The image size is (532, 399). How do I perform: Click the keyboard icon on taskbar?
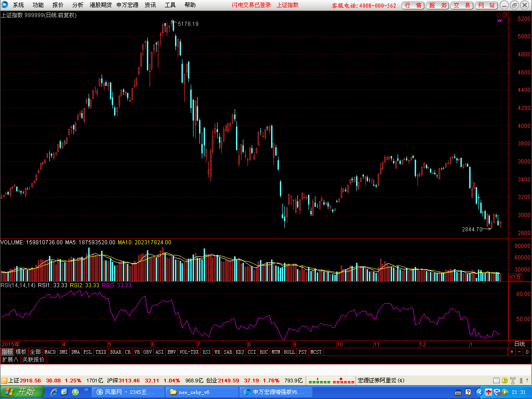[x=458, y=393]
